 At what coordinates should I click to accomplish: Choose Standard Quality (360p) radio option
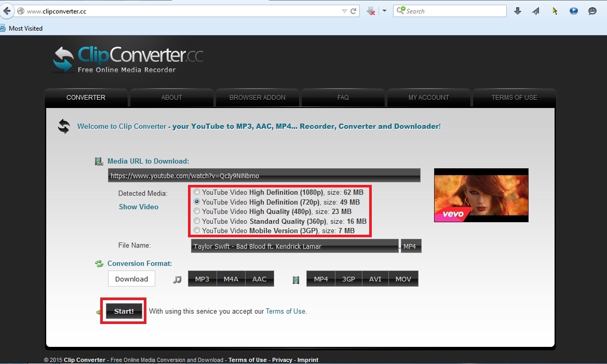click(x=197, y=221)
